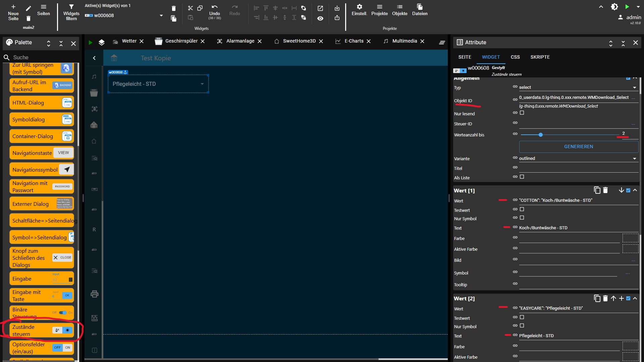The width and height of the screenshot is (644, 362).
Task: Toggle Nur Symbol checkbox in Wert [2]
Action: (x=522, y=326)
